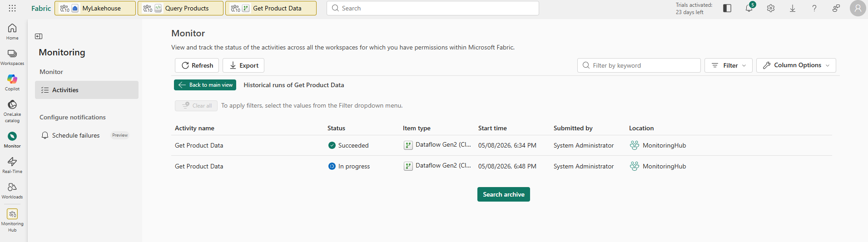This screenshot has width=868, height=242.
Task: Toggle the side panel layout icon
Action: [x=727, y=8]
